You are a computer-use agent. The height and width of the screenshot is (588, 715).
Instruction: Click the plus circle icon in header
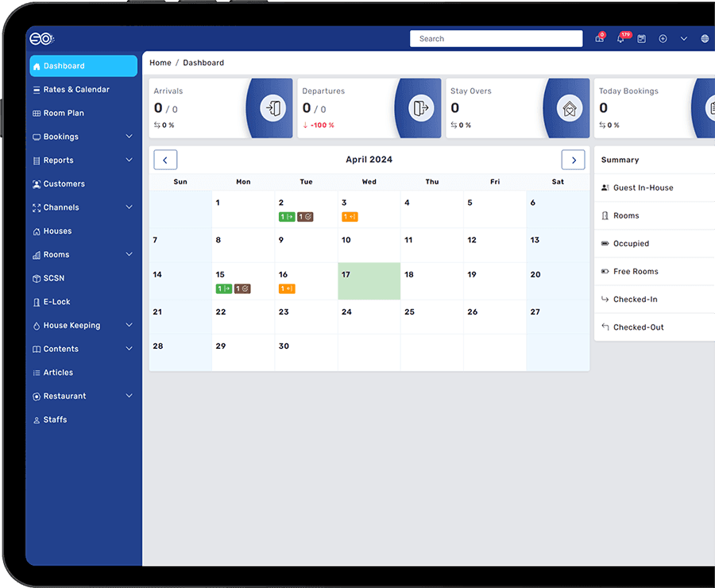coord(663,39)
